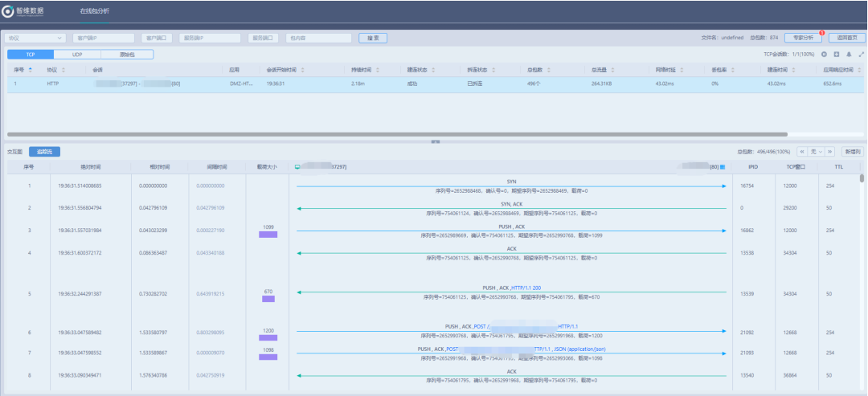Sort session table by 协议 column
Image resolution: width=868 pixels, height=396 pixels.
(x=63, y=70)
